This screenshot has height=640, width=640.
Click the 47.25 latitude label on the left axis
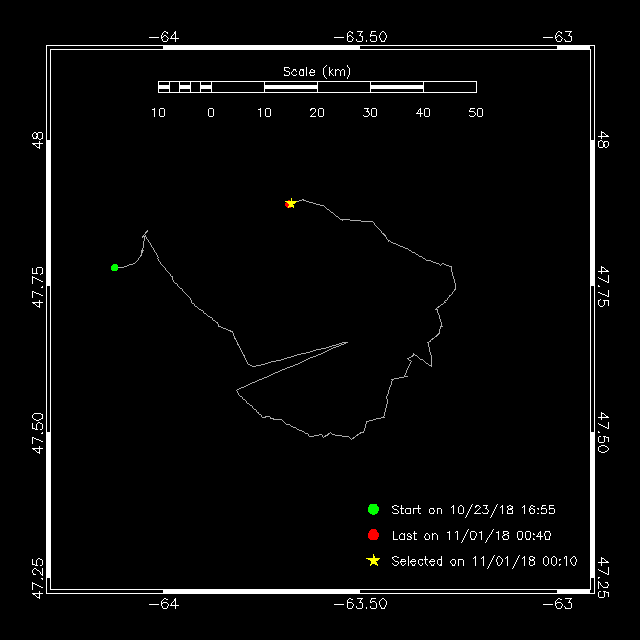(x=38, y=578)
